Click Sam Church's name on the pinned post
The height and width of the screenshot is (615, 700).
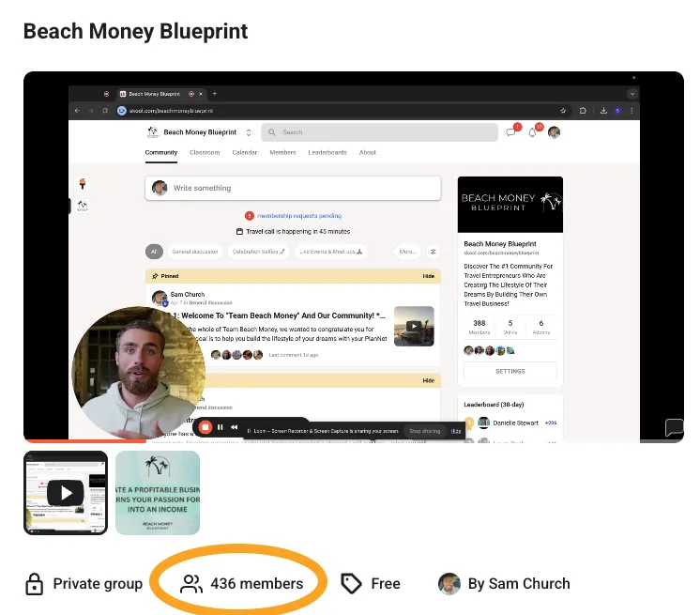[x=188, y=294]
